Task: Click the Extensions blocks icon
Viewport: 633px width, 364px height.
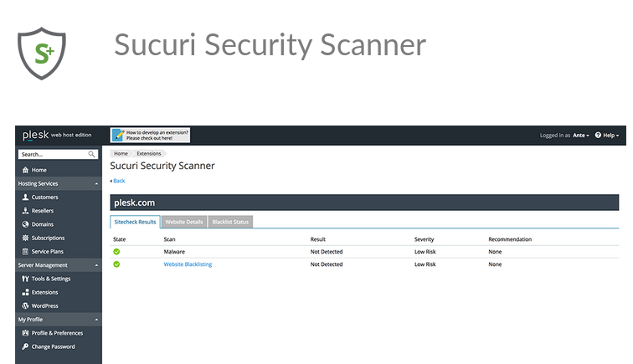Action: click(x=25, y=292)
